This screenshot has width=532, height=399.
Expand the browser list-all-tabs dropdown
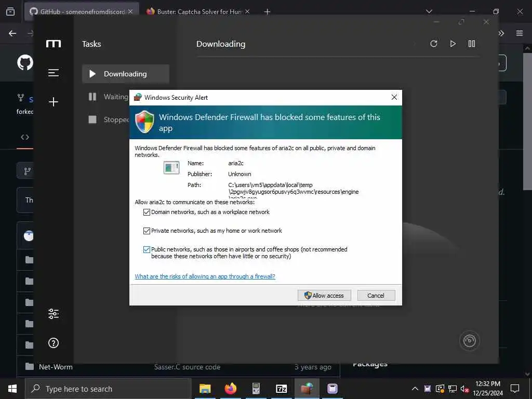429,11
